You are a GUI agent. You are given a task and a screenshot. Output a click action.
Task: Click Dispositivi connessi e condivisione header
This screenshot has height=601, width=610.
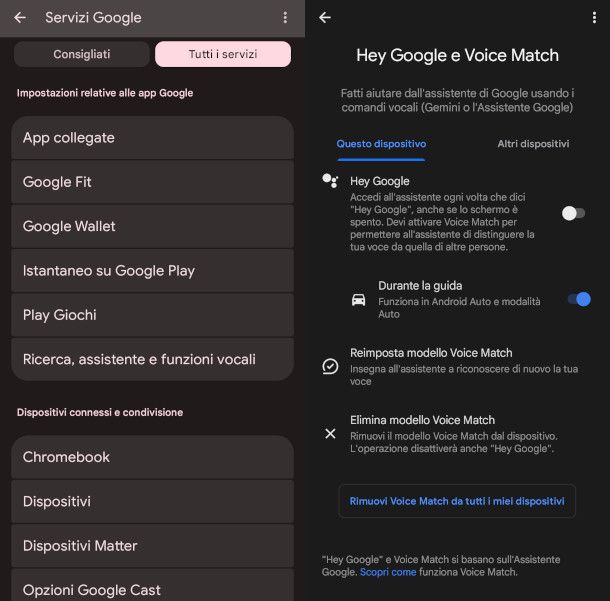pos(100,412)
